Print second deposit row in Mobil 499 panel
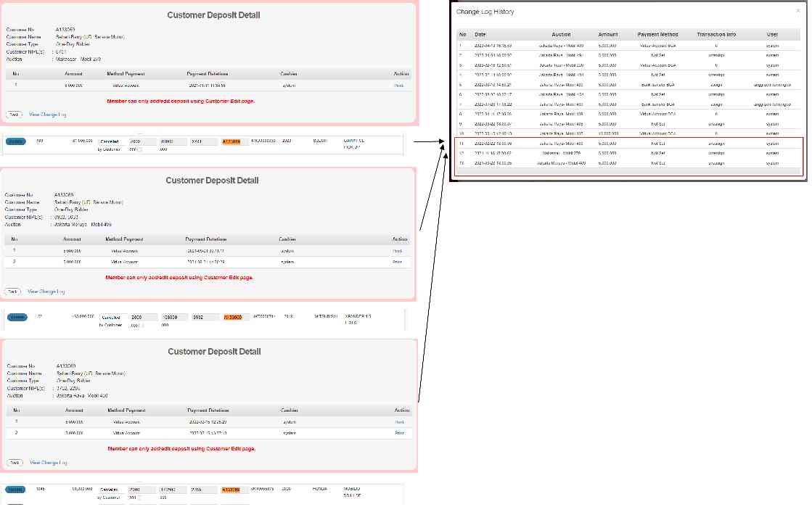Screen dimensions: 812x512 coord(398,261)
